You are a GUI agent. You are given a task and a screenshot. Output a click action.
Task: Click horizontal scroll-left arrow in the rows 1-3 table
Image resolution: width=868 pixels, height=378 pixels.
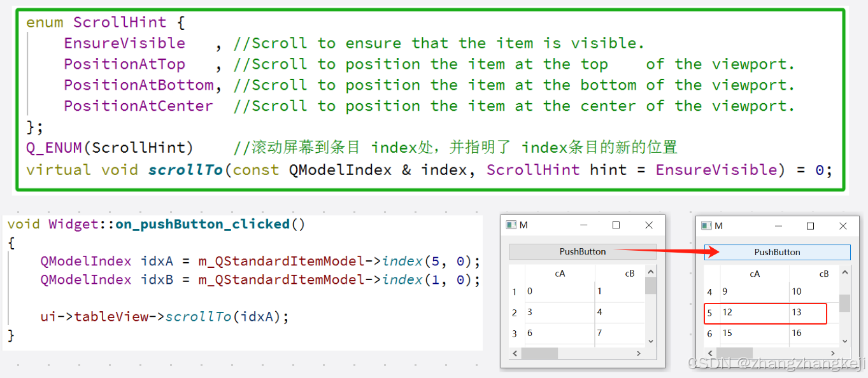coord(515,353)
